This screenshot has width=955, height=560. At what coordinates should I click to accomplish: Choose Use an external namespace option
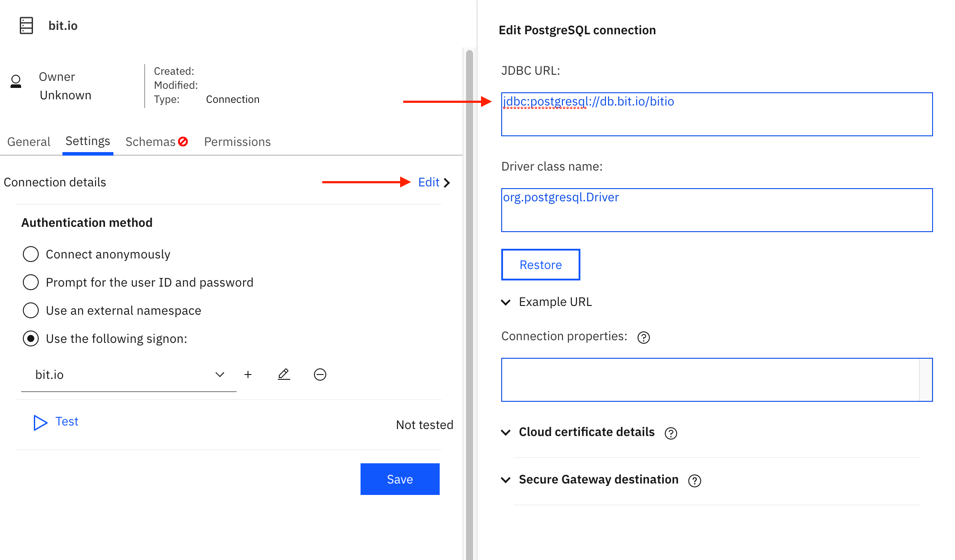point(31,310)
